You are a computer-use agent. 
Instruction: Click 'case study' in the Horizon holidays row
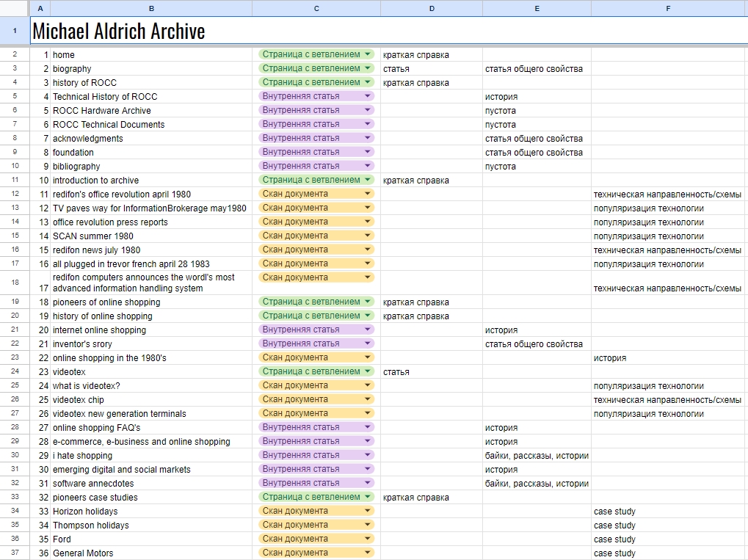point(614,512)
